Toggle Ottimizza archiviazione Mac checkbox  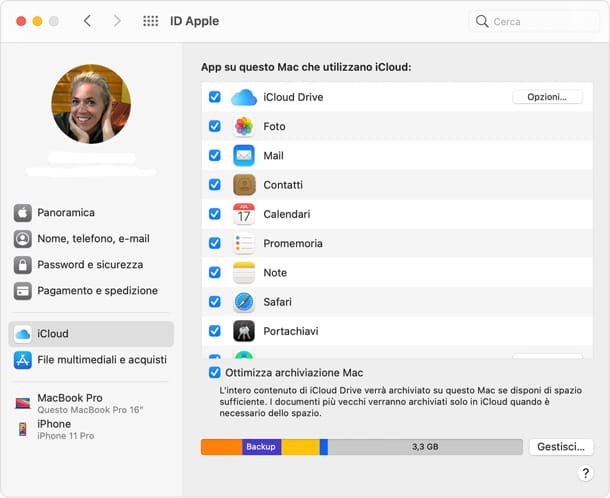[215, 372]
